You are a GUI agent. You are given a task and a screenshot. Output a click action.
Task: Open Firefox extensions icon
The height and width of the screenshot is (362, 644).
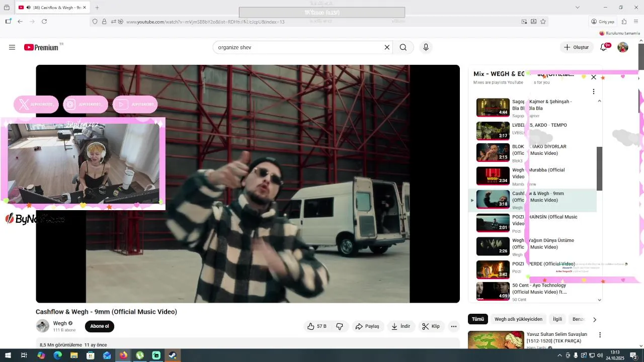click(624, 22)
